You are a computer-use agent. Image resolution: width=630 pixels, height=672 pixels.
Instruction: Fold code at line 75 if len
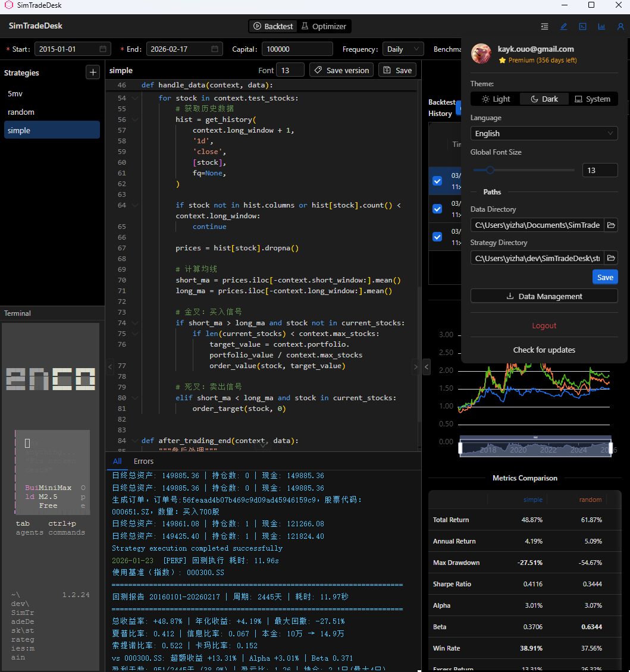[135, 334]
